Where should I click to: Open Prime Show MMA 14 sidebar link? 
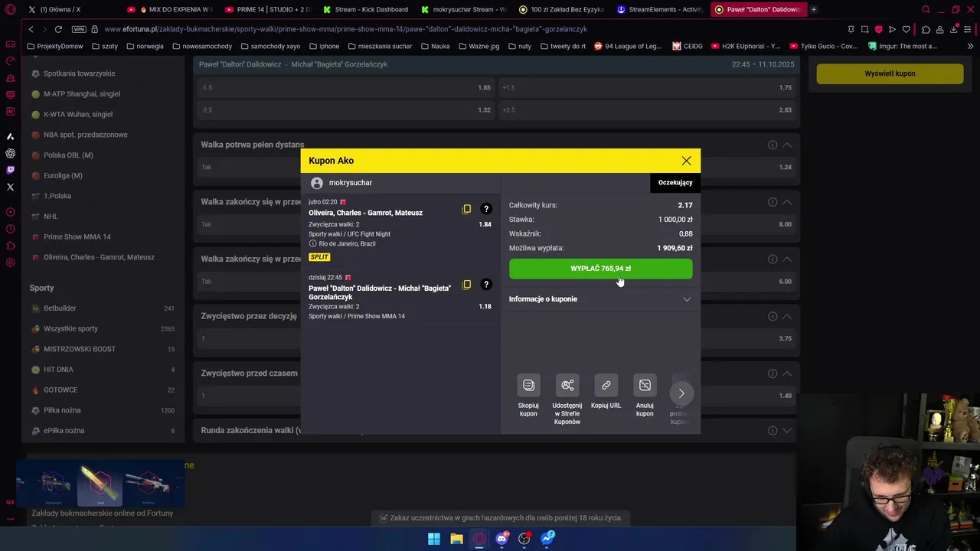tap(77, 236)
